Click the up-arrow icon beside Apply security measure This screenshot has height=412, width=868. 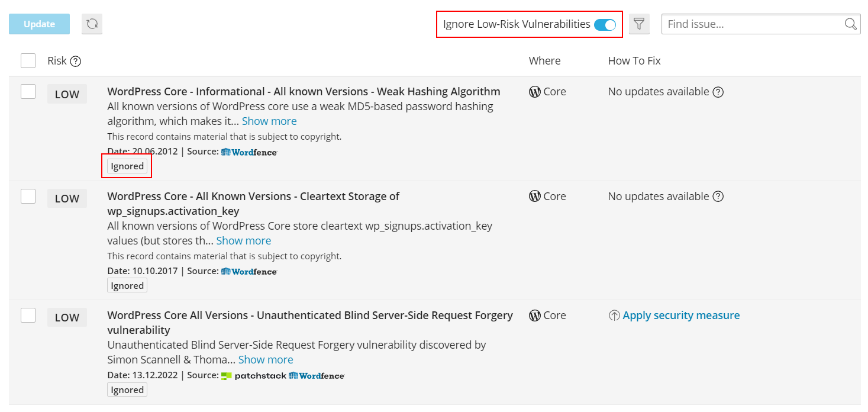[614, 316]
